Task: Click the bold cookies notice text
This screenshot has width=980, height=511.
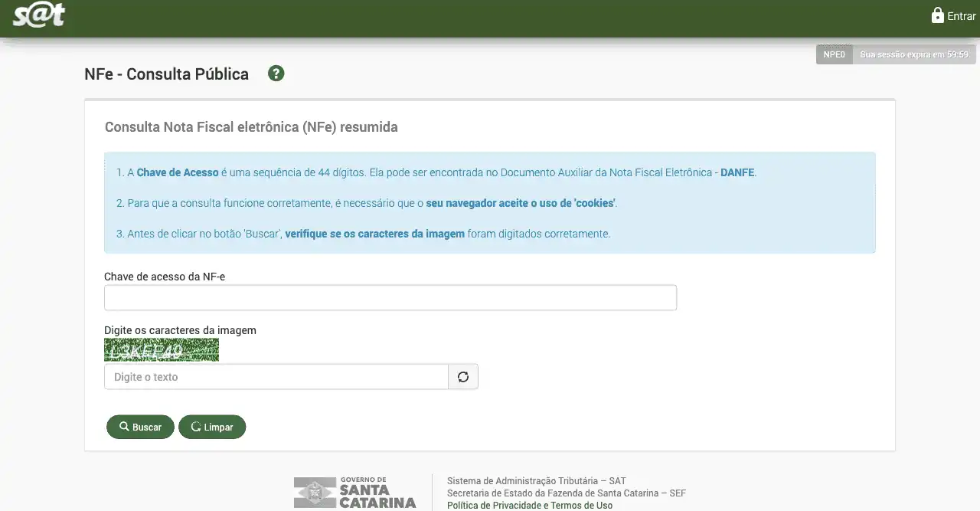Action: (521, 203)
